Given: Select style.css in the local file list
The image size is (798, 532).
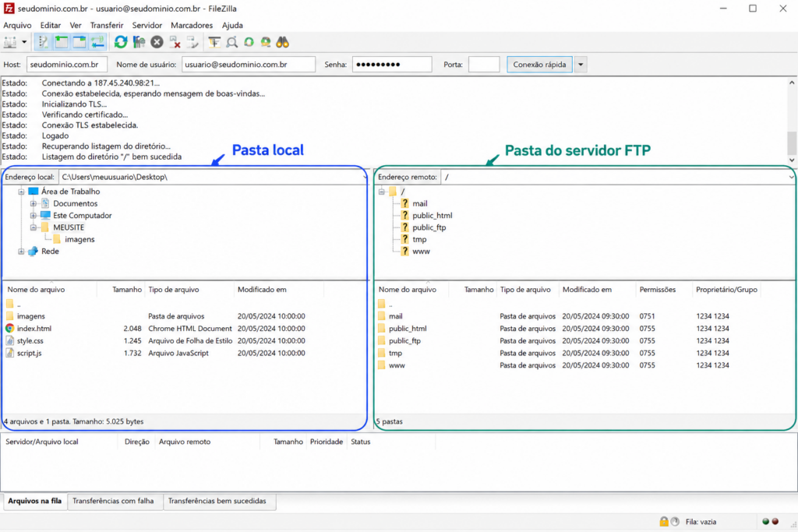Looking at the screenshot, I should 30,340.
